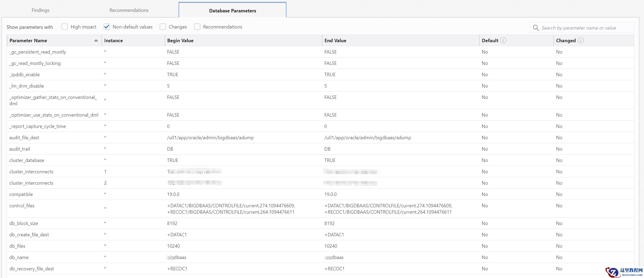The image size is (644, 278).
Task: Click the info icon beside Default
Action: click(x=503, y=40)
